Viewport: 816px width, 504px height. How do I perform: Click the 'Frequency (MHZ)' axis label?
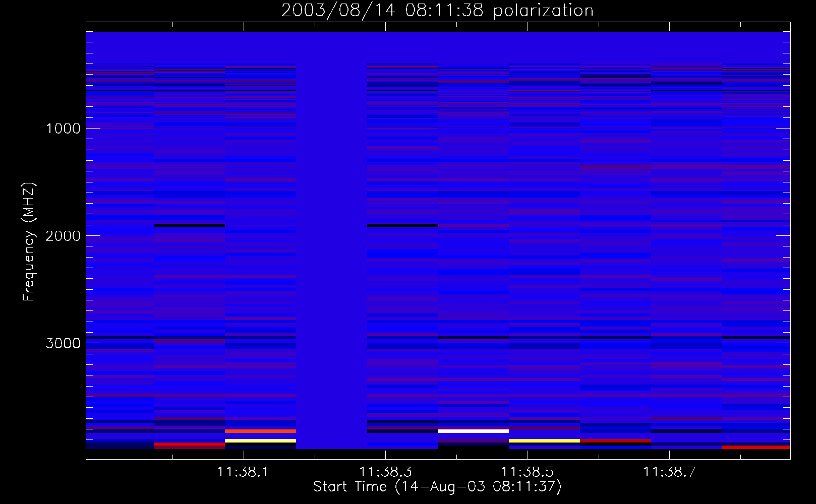(x=29, y=242)
